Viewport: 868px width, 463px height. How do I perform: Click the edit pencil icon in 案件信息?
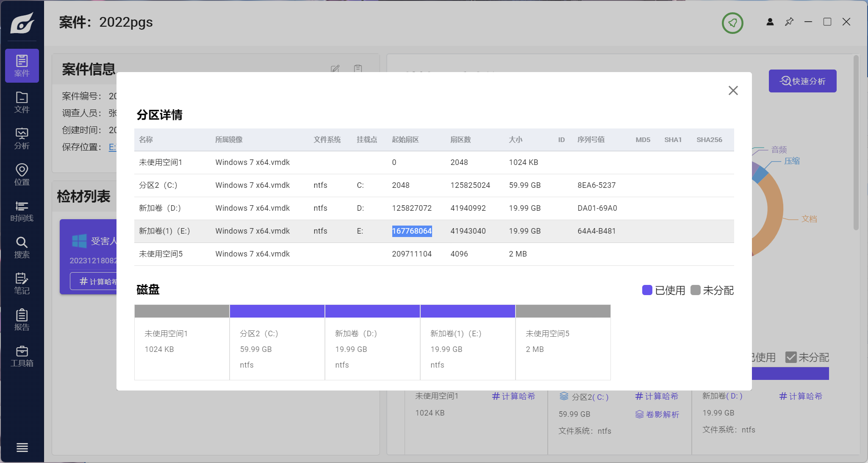click(x=335, y=69)
